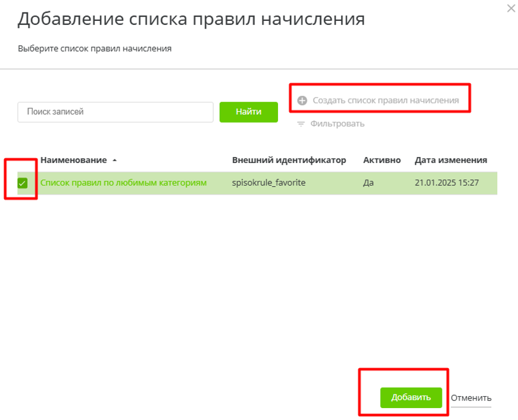
Task: Open filtering via the Фильтровать label
Action: 337,124
